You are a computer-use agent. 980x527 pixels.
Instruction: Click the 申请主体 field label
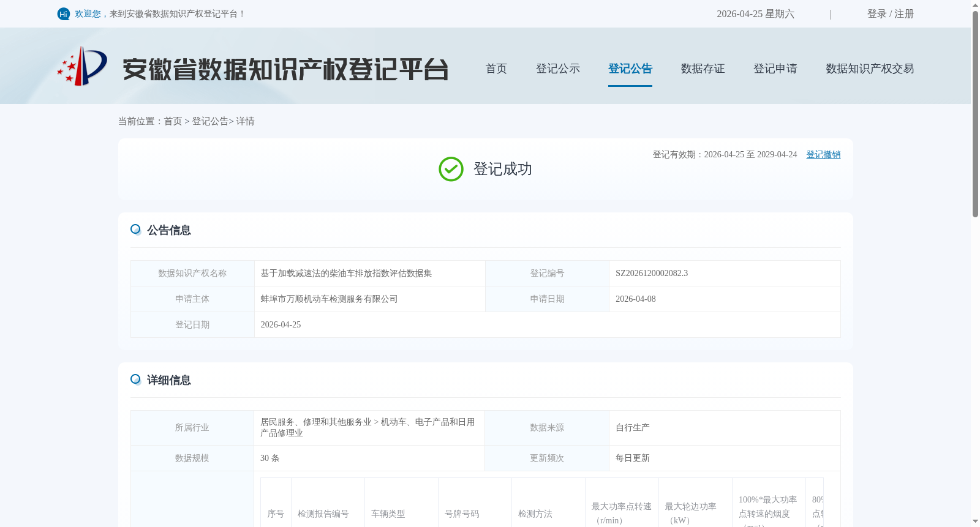[192, 299]
